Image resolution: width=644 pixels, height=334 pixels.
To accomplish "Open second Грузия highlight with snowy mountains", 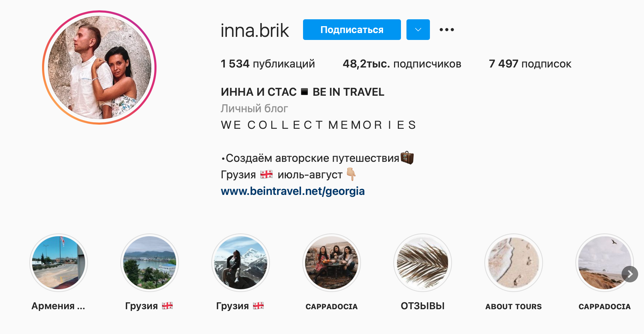I will tap(241, 263).
